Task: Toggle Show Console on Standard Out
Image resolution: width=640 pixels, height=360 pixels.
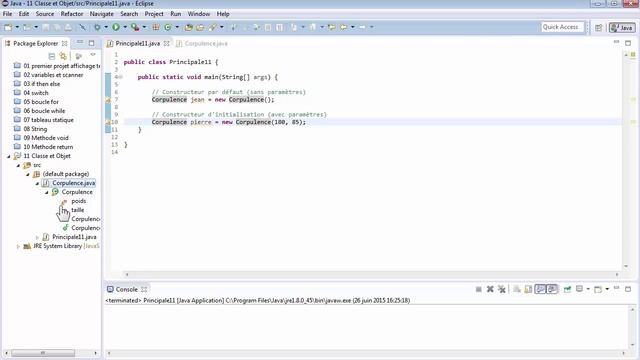Action: 540,289
